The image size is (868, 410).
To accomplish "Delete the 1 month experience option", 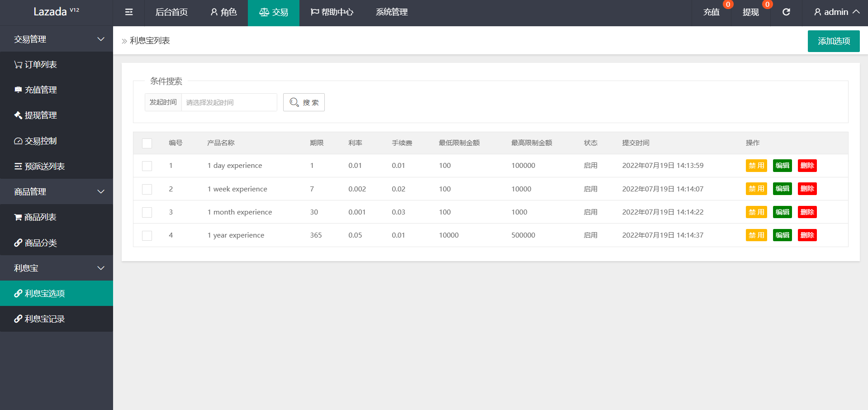I will coord(807,212).
